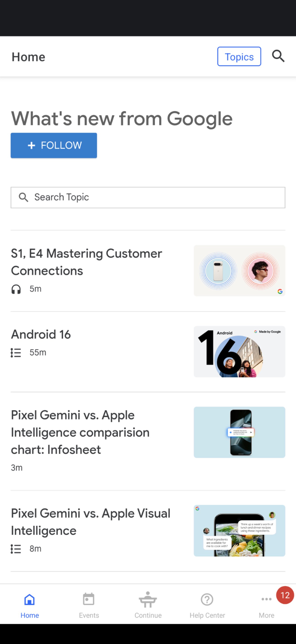Open Pixel Gemini vs. Apple Visual Intelligence
This screenshot has height=644, width=296.
click(x=90, y=521)
